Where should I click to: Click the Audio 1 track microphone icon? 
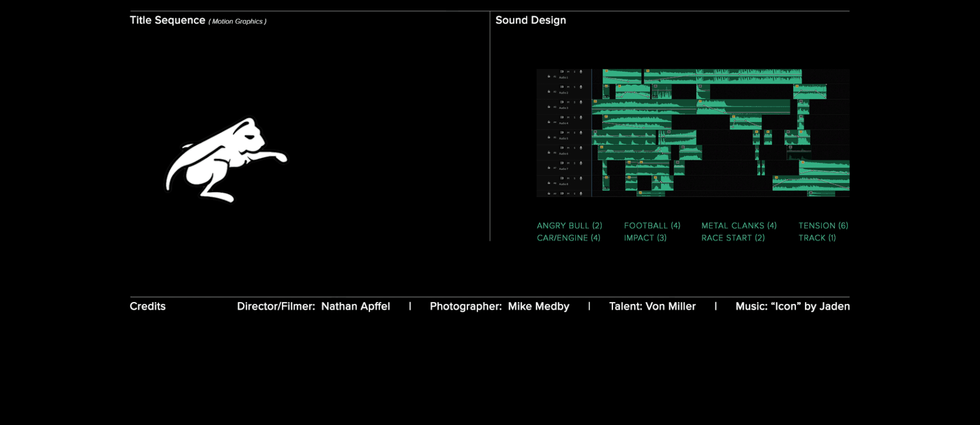[x=581, y=71]
